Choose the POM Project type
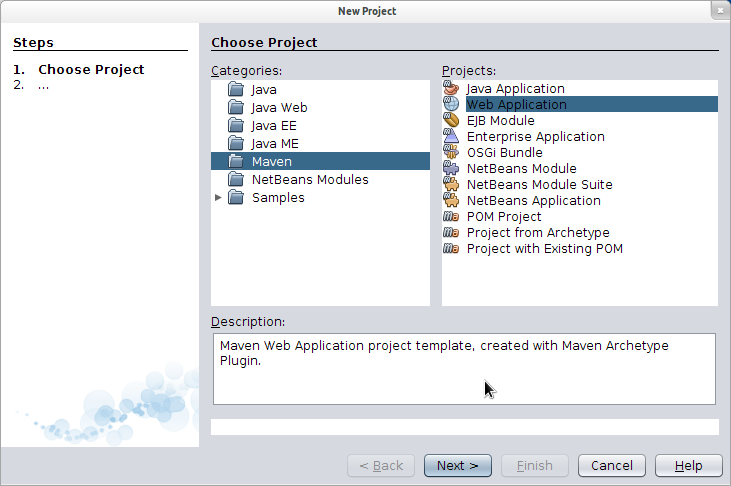Viewport: 731px width, 486px height. click(504, 217)
